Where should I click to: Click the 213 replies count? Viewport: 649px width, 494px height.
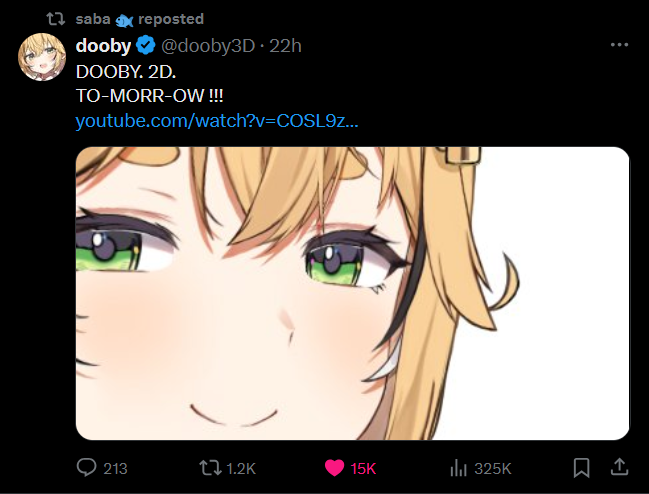click(x=115, y=468)
